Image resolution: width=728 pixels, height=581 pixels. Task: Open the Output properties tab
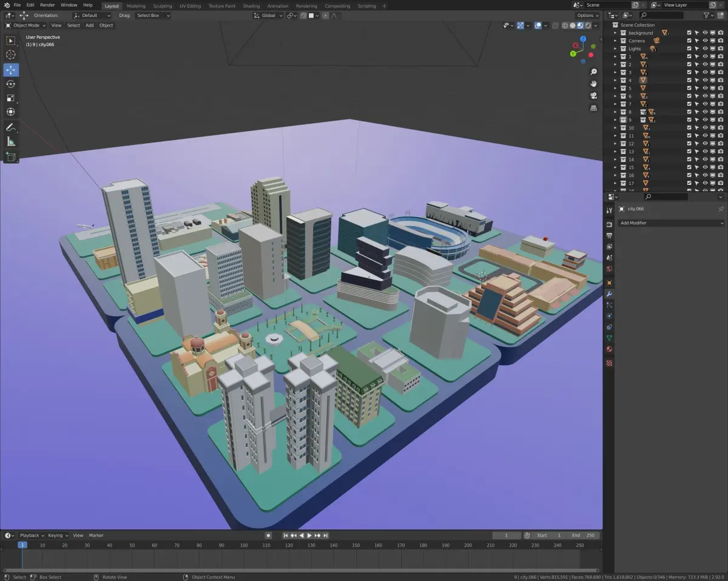point(609,235)
